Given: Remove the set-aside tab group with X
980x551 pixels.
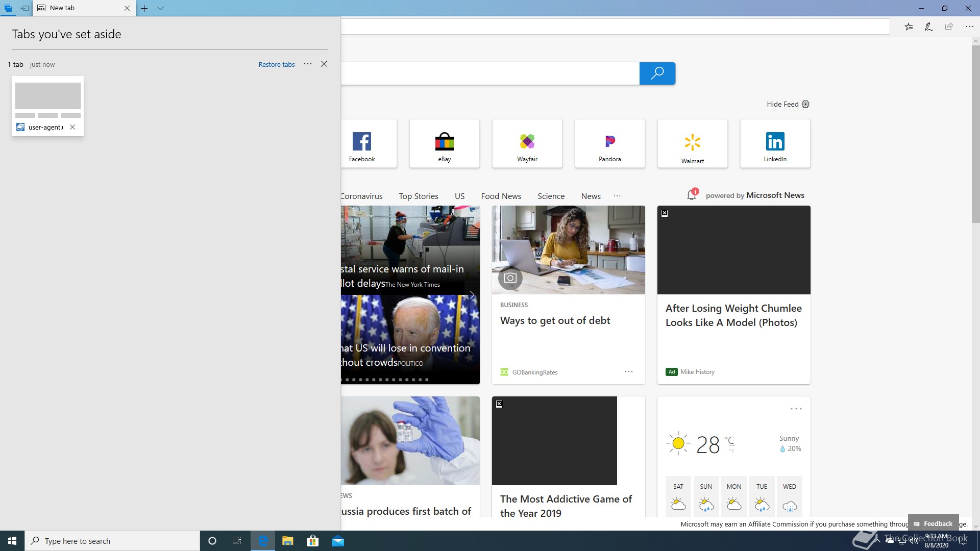Looking at the screenshot, I should [x=324, y=64].
